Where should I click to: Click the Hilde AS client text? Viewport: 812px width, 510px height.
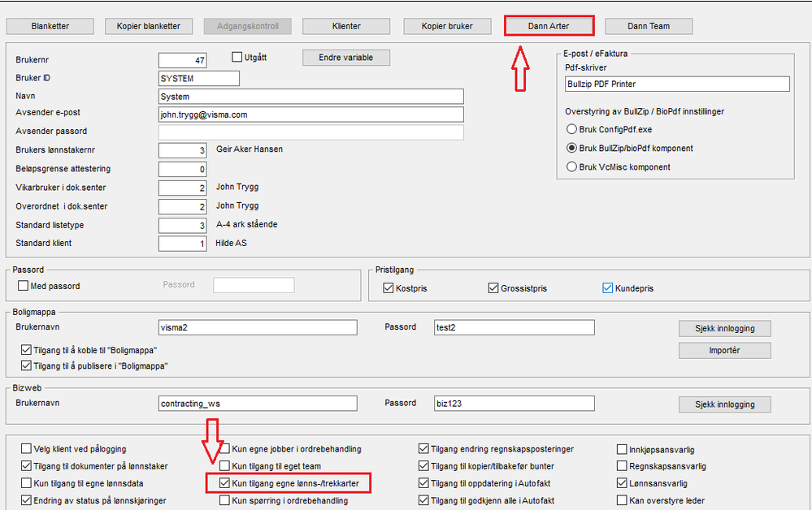pyautogui.click(x=231, y=243)
